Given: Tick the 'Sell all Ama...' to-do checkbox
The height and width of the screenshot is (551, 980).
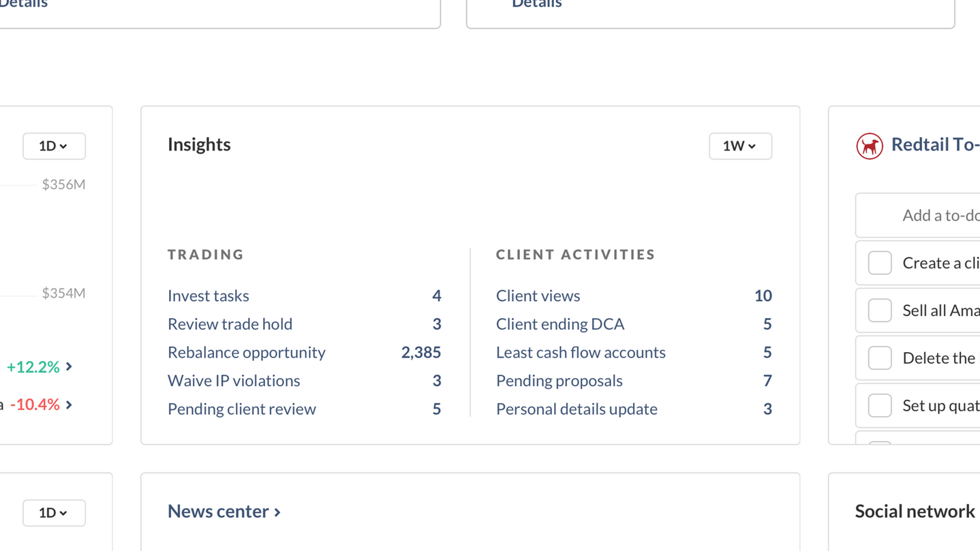Looking at the screenshot, I should pyautogui.click(x=879, y=311).
